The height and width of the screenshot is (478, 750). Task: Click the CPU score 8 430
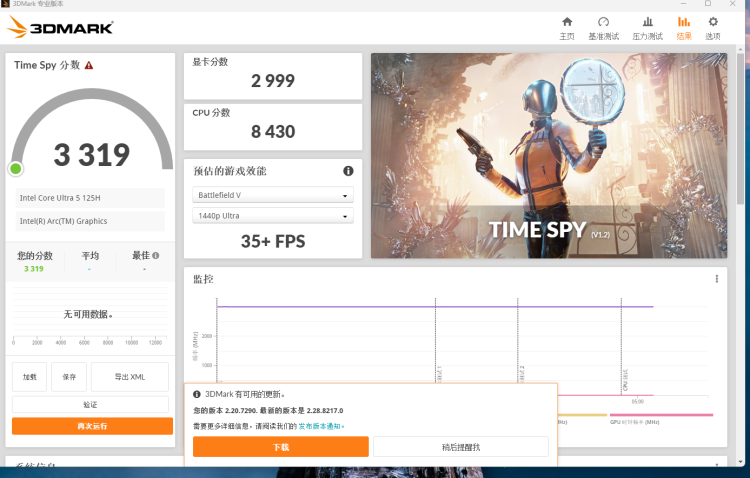(x=273, y=132)
